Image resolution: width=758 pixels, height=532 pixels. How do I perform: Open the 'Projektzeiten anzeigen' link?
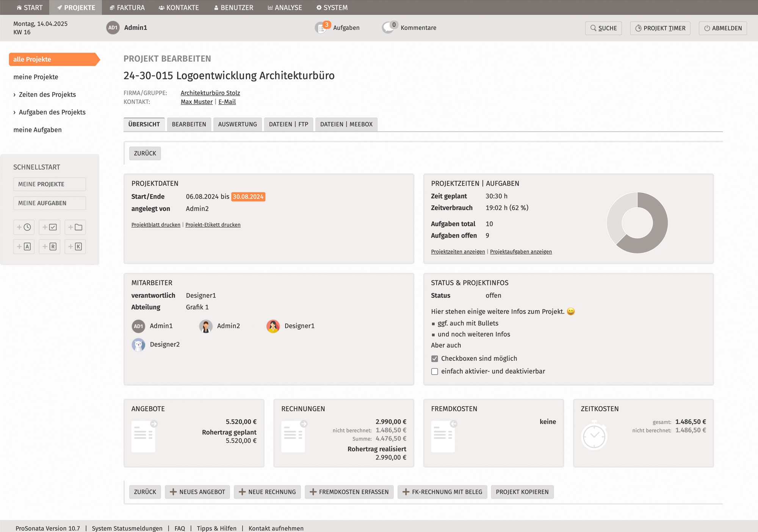tap(458, 252)
